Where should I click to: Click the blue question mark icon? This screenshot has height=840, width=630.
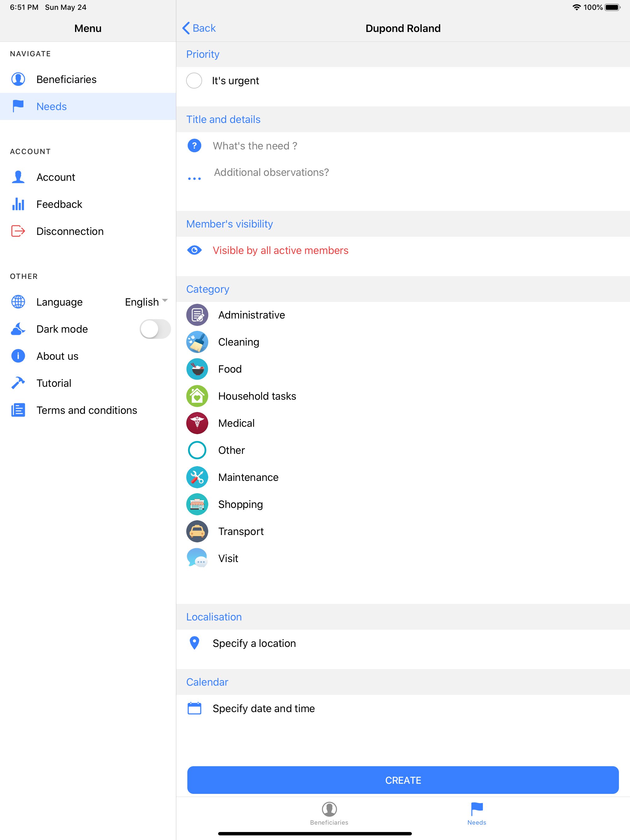coord(194,145)
